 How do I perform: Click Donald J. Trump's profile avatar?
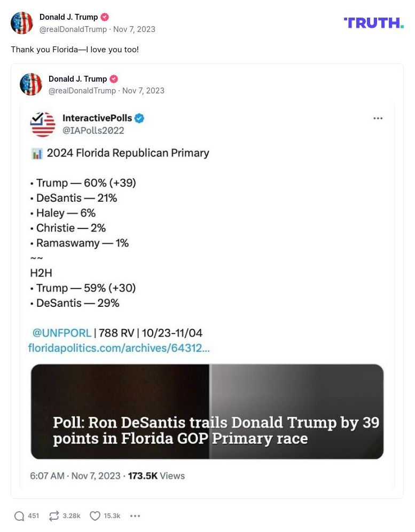pos(22,22)
